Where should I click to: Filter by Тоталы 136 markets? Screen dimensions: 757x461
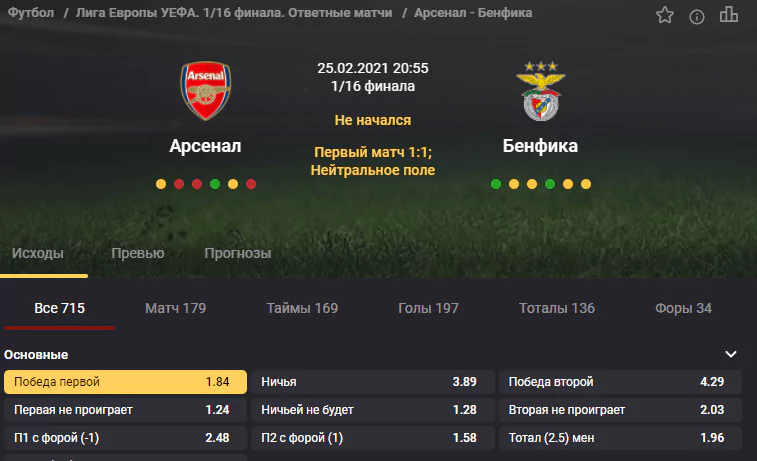coord(557,308)
